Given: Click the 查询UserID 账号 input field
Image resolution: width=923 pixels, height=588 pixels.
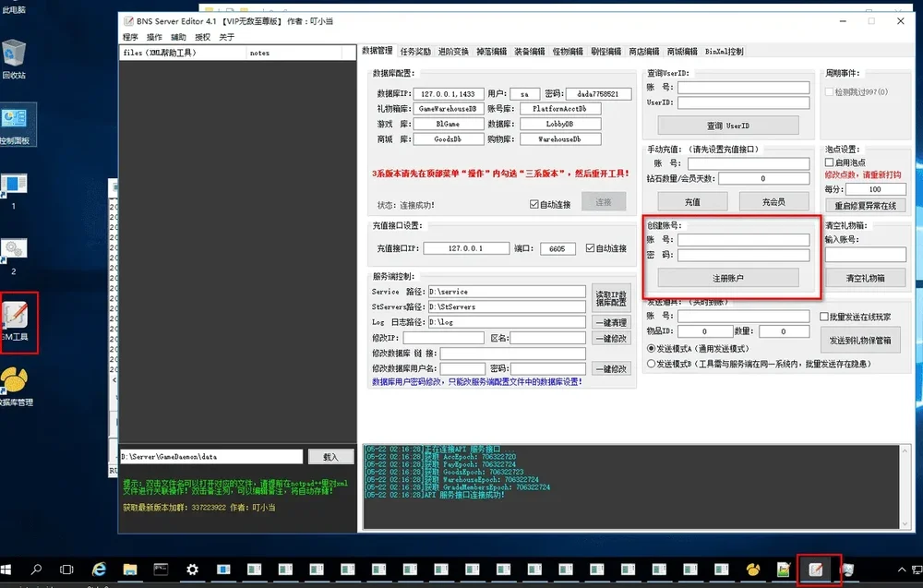Looking at the screenshot, I should click(743, 87).
